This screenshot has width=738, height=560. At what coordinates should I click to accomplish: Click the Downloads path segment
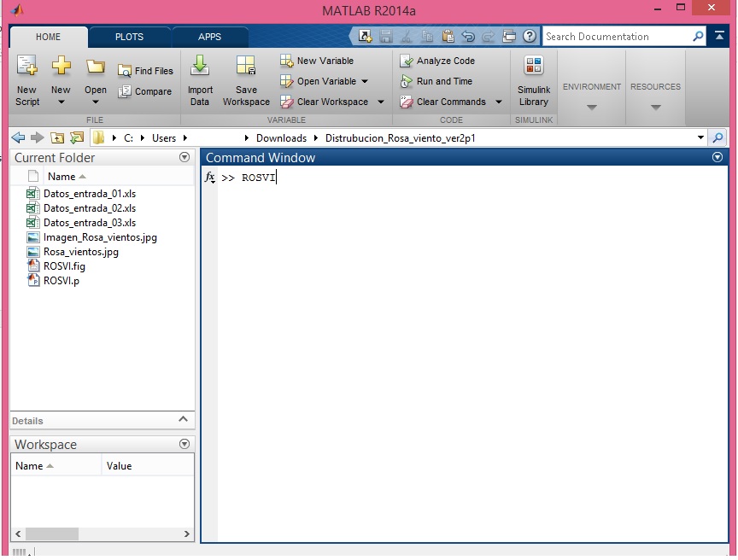(x=282, y=138)
